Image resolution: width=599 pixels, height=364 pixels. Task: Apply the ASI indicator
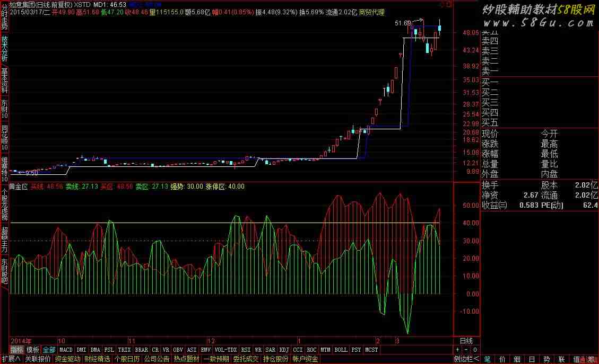coord(192,350)
